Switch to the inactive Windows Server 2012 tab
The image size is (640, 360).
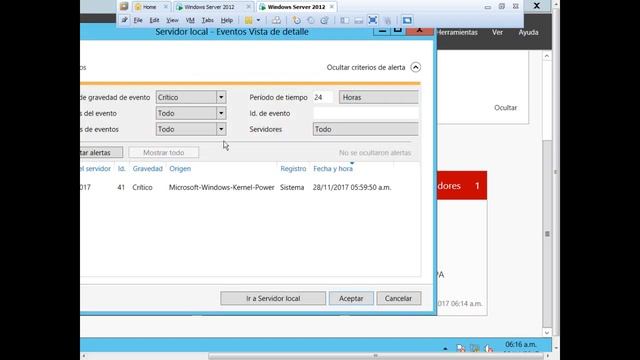209,7
